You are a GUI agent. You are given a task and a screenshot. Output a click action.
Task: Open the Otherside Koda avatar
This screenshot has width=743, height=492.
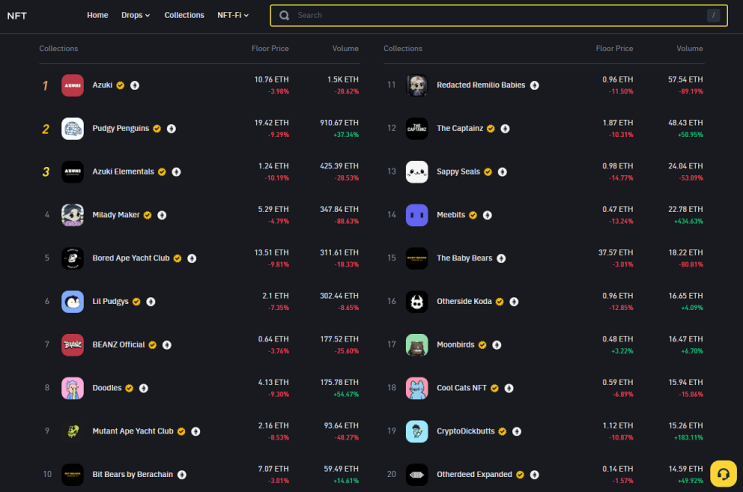417,301
